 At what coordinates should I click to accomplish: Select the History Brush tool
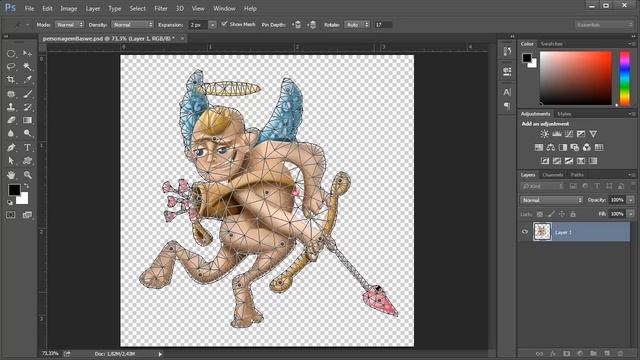[27, 107]
